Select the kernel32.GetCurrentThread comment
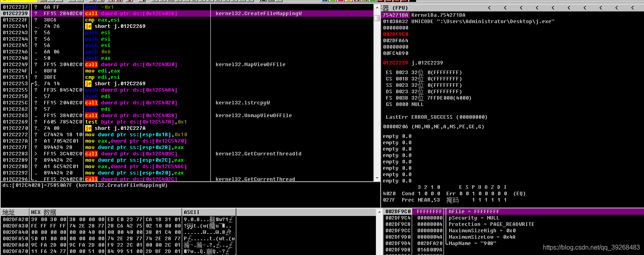The height and width of the screenshot is (255, 644). 255,179
